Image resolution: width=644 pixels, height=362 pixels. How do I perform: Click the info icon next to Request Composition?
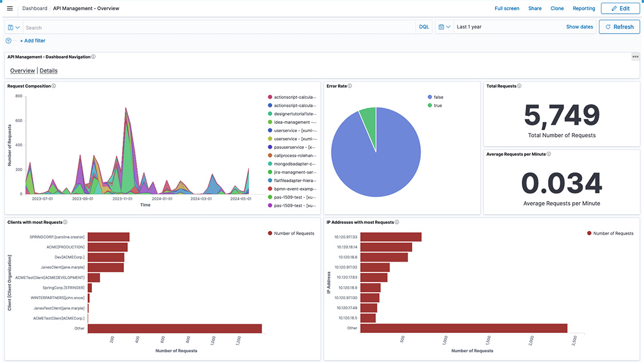tap(54, 85)
